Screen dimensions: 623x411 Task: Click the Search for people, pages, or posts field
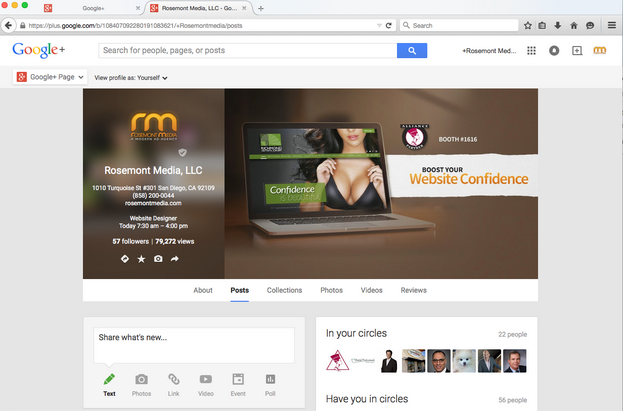(x=248, y=50)
